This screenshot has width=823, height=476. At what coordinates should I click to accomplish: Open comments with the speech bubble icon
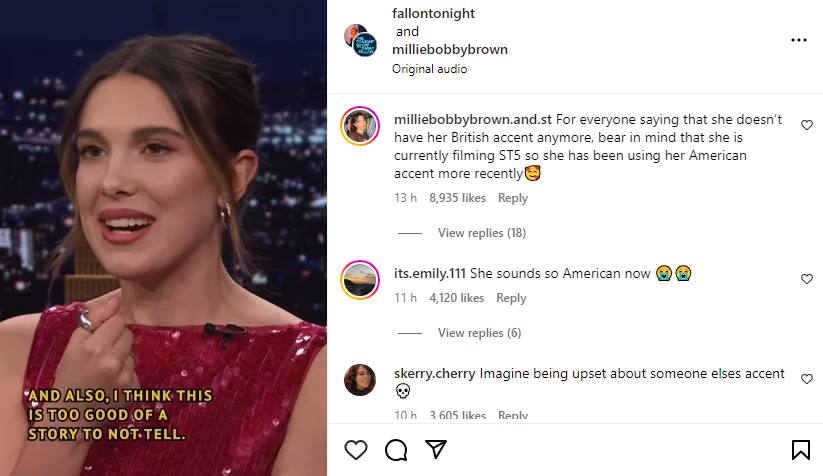396,449
